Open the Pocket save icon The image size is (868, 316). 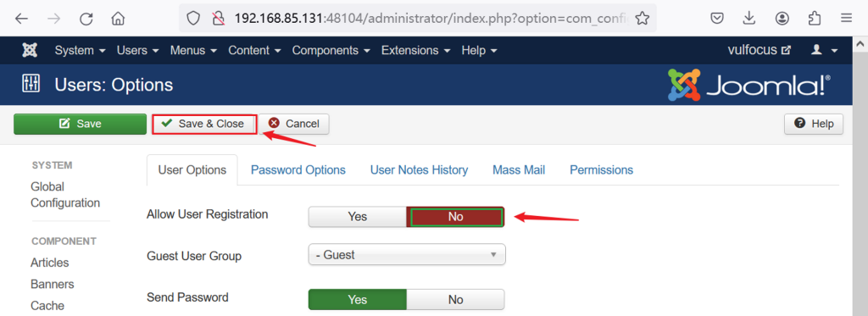point(717,19)
